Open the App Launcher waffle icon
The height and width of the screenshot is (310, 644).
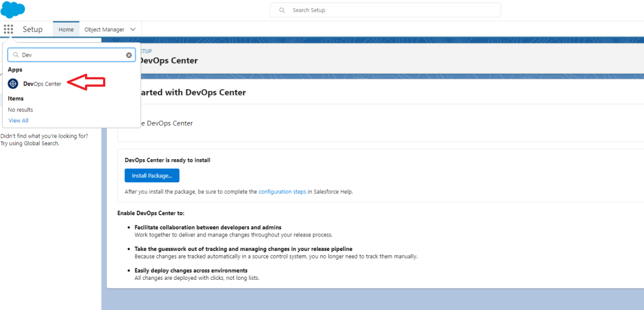[x=8, y=29]
